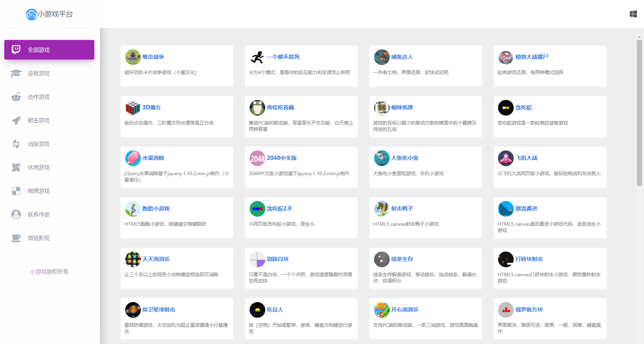Image resolution: width=644 pixels, height=344 pixels.
Task: Click the 小游戏版权所有 footer link
Action: [49, 272]
